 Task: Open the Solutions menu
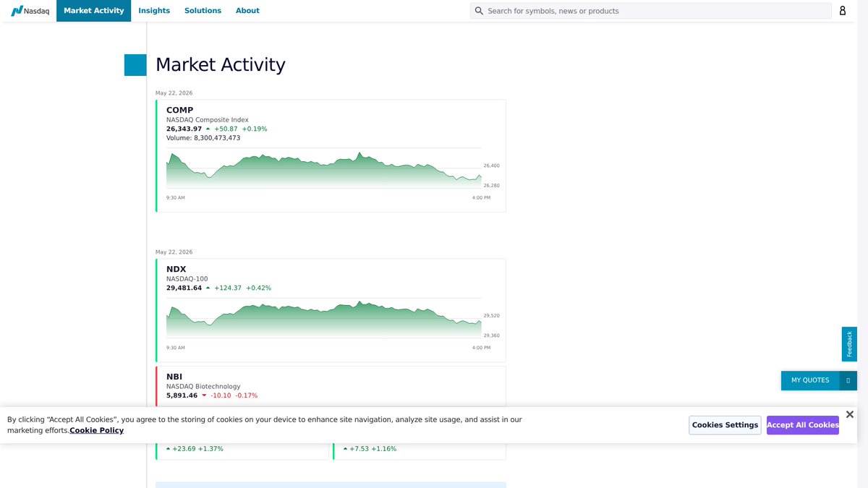click(x=203, y=11)
